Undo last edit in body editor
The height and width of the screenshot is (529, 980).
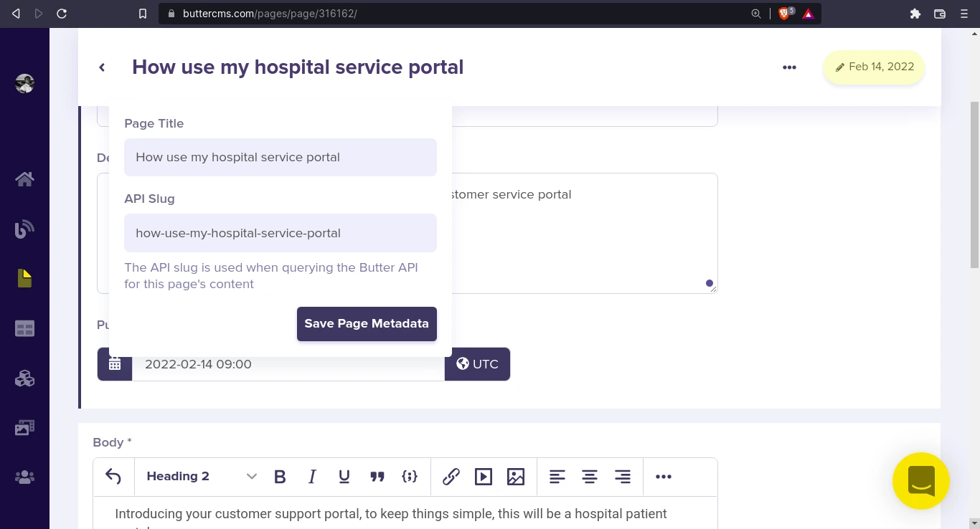point(113,477)
